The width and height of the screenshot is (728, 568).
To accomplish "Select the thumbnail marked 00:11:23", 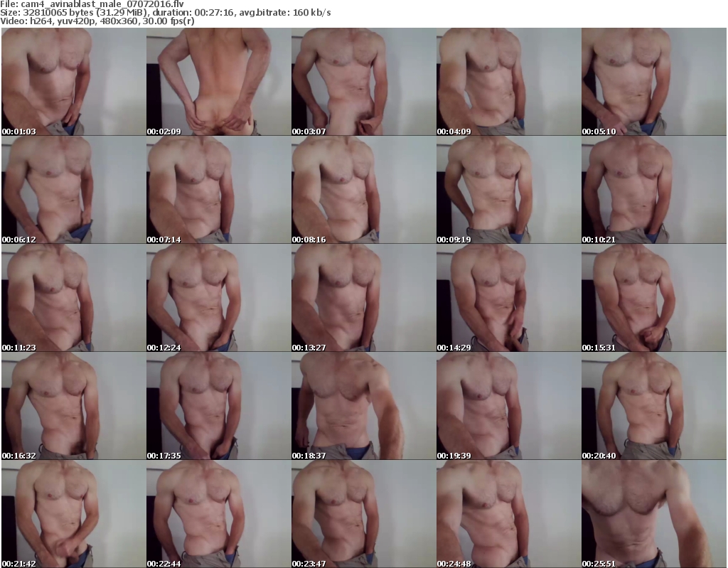I will point(74,298).
